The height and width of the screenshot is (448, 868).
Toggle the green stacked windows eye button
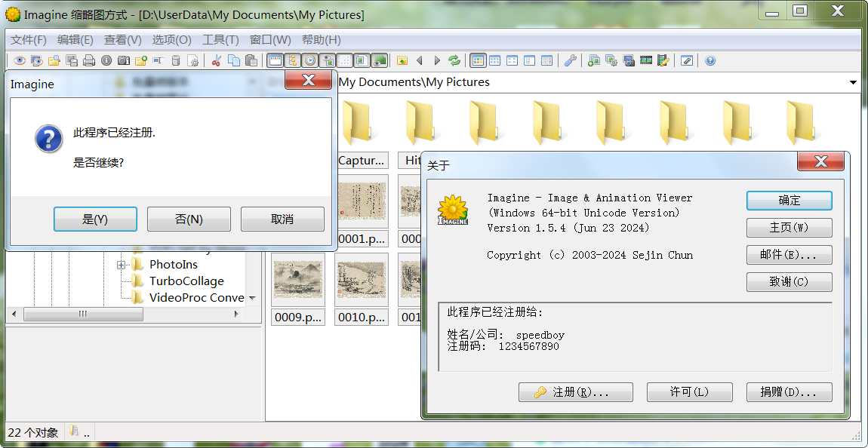379,60
